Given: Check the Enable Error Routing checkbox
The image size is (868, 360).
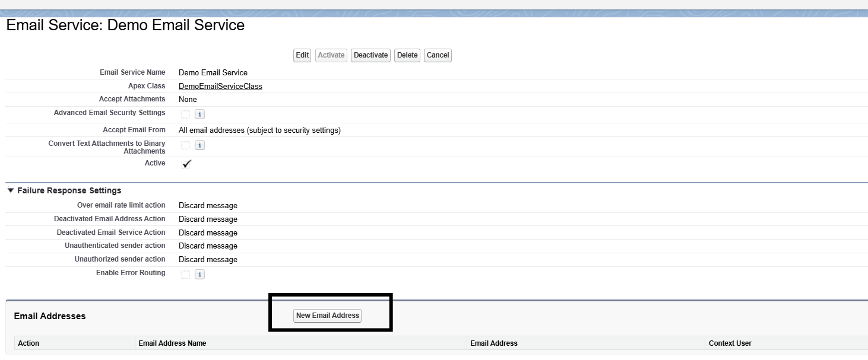Looking at the screenshot, I should tap(185, 274).
